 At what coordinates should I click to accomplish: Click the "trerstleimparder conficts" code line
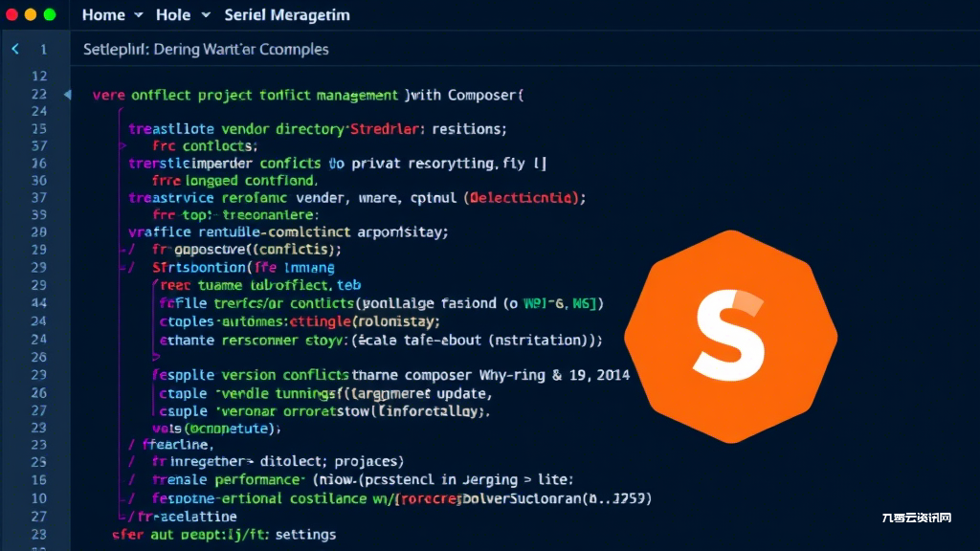click(338, 164)
